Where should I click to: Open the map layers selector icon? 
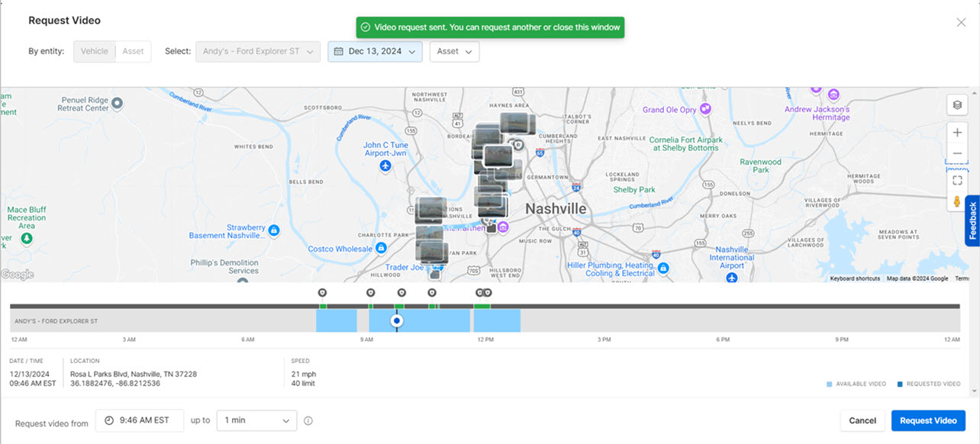click(957, 105)
